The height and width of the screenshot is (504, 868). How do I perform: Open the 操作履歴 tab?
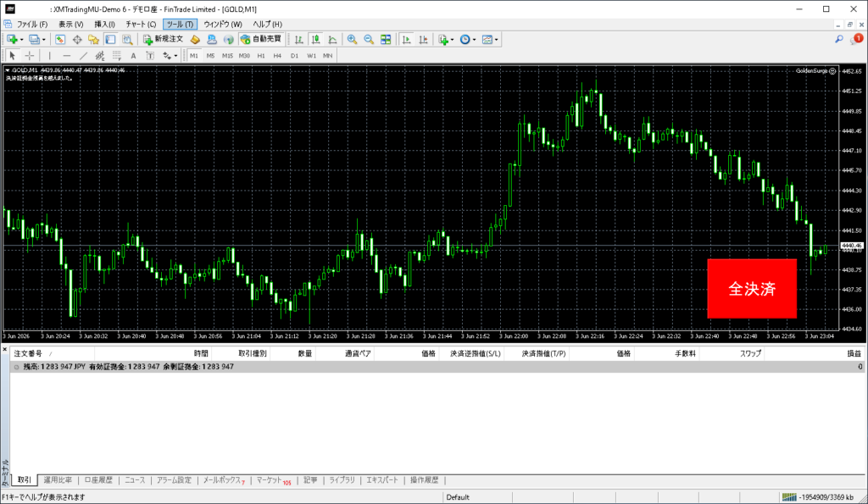[424, 480]
